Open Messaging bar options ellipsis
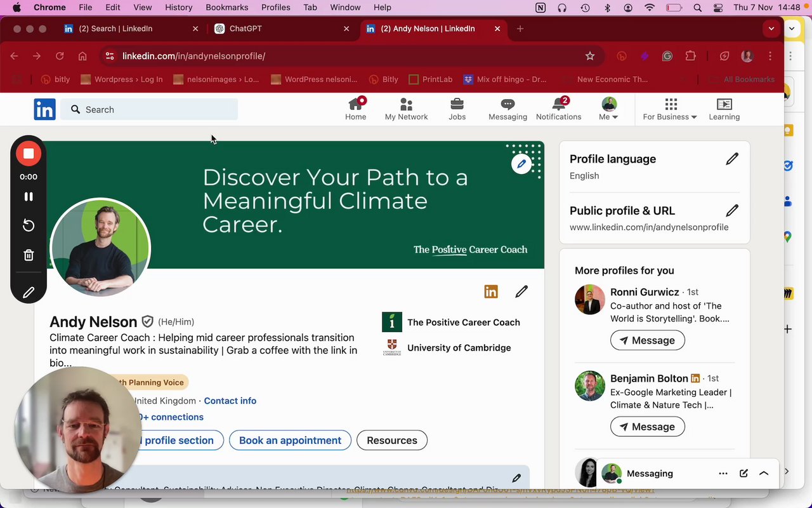 point(723,473)
